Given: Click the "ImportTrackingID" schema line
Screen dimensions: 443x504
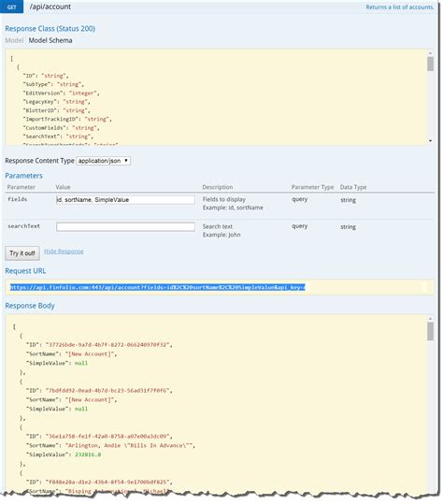Looking at the screenshot, I should tap(67, 120).
